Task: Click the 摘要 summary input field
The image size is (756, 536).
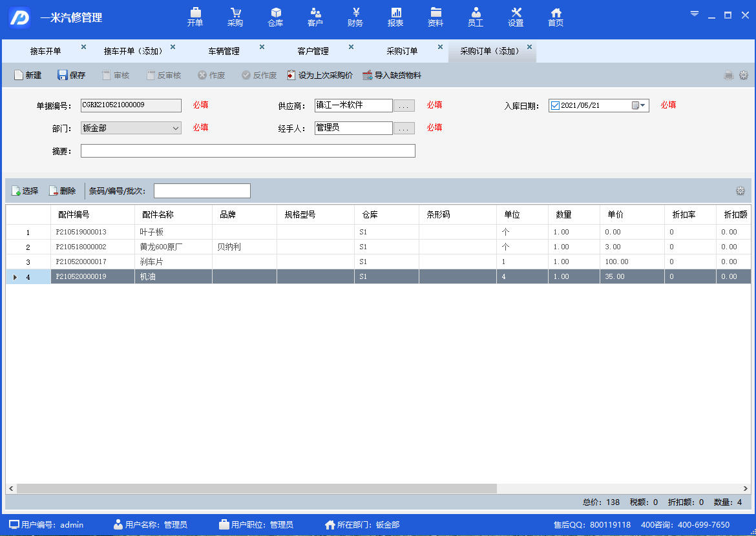Action: [x=247, y=151]
